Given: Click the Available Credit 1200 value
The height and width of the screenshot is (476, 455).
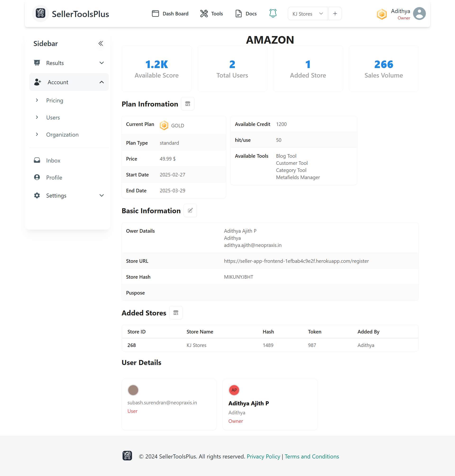Looking at the screenshot, I should tap(281, 124).
